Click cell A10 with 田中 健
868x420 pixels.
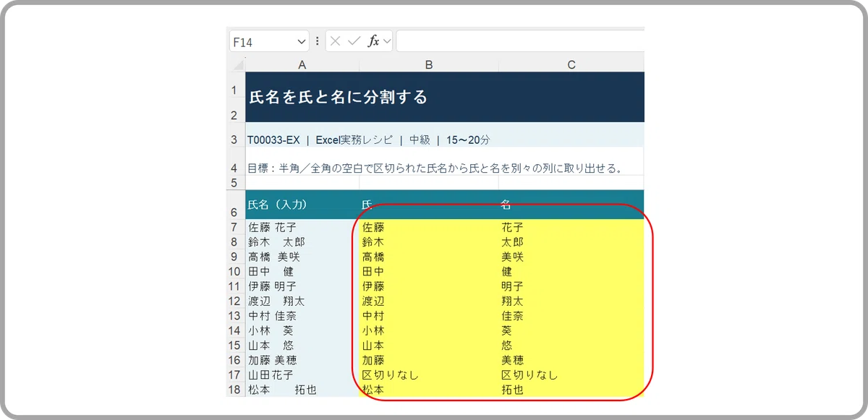302,271
